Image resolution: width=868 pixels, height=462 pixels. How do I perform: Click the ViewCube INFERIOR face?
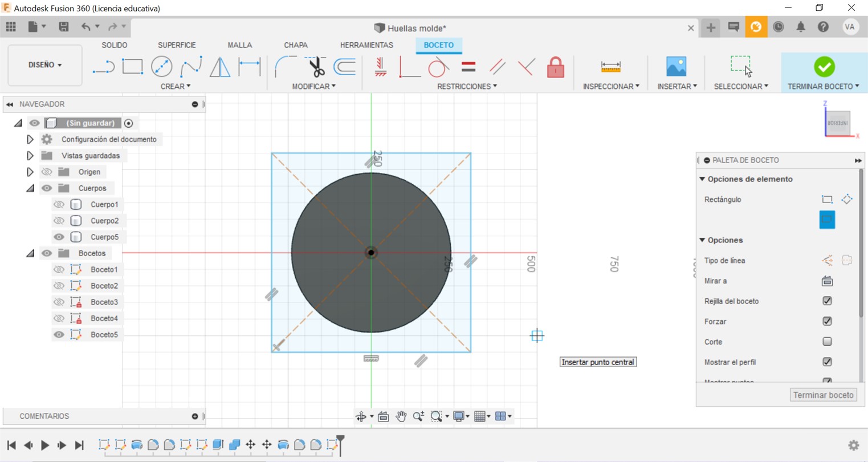(x=838, y=123)
